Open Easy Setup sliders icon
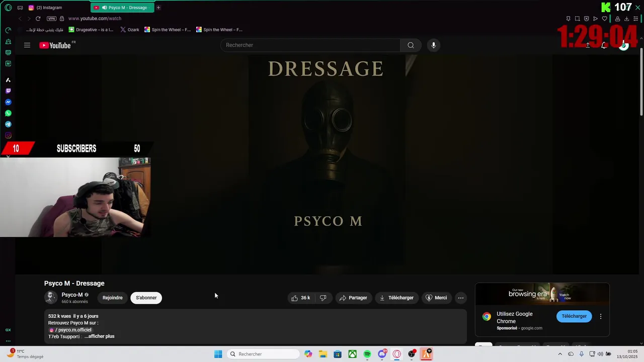This screenshot has width=644, height=362. click(635, 19)
